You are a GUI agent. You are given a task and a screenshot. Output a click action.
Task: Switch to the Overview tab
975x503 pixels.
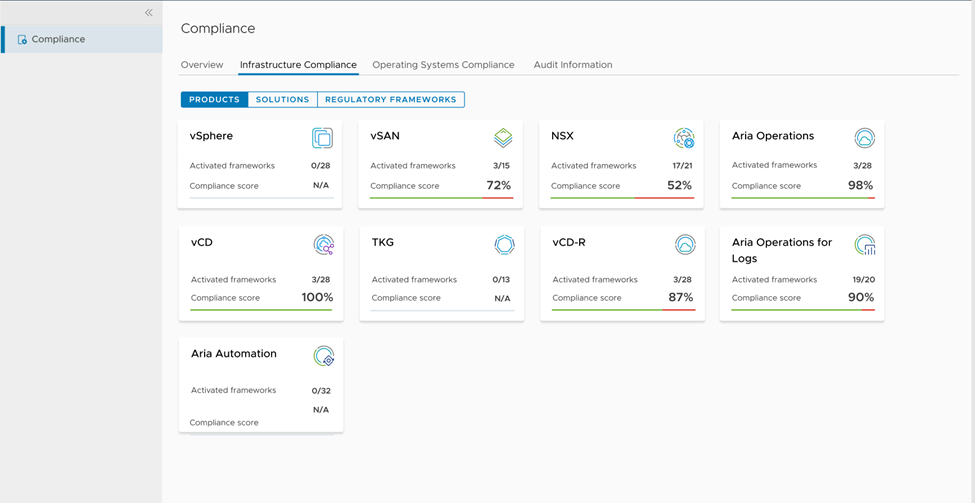tap(202, 65)
